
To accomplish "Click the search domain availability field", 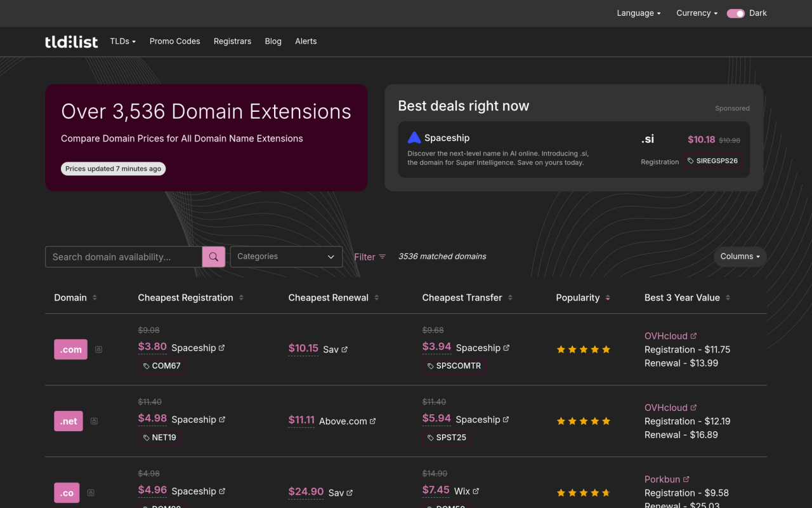I will 124,257.
